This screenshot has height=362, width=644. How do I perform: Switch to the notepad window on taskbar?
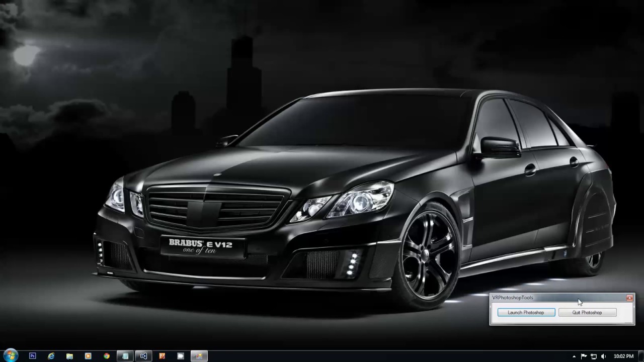tap(125, 356)
